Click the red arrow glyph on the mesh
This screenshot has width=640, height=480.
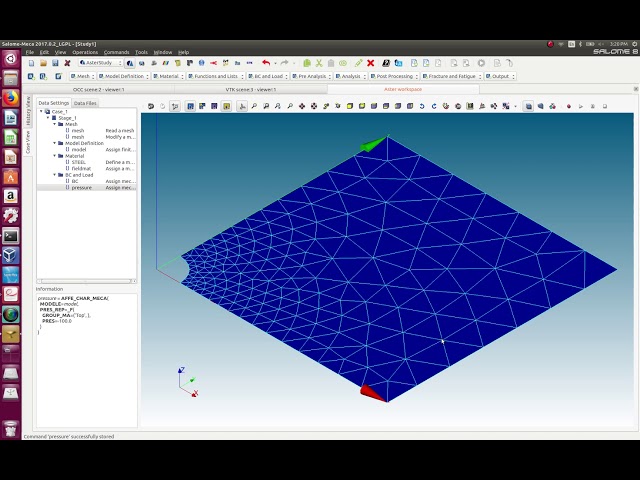pyautogui.click(x=372, y=394)
